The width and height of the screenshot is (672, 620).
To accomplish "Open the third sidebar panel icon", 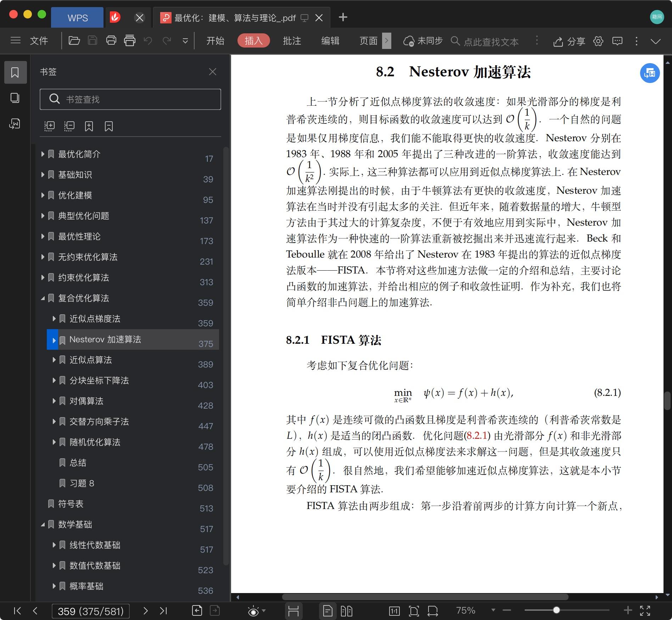I will (15, 123).
